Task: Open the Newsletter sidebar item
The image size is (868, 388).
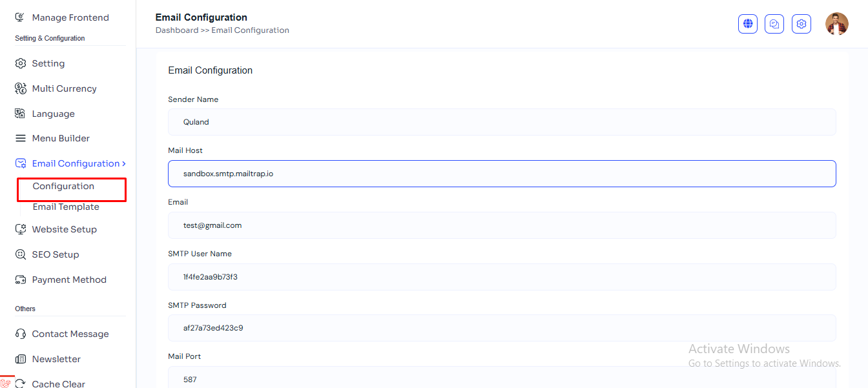Action: [x=56, y=359]
